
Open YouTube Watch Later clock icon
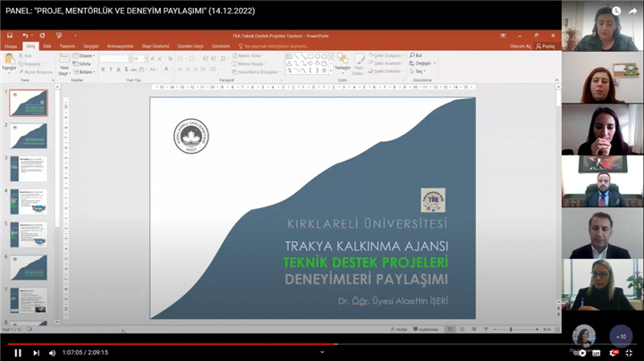tap(616, 12)
